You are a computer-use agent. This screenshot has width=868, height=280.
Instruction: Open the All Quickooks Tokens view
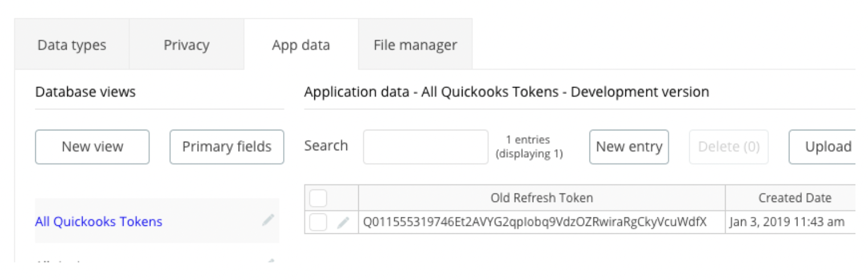99,221
